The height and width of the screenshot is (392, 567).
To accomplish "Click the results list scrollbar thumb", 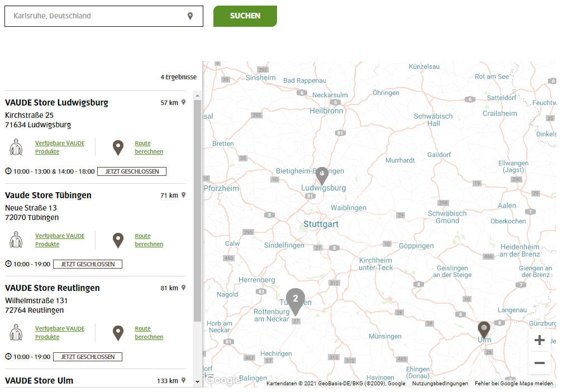I will click(197, 211).
